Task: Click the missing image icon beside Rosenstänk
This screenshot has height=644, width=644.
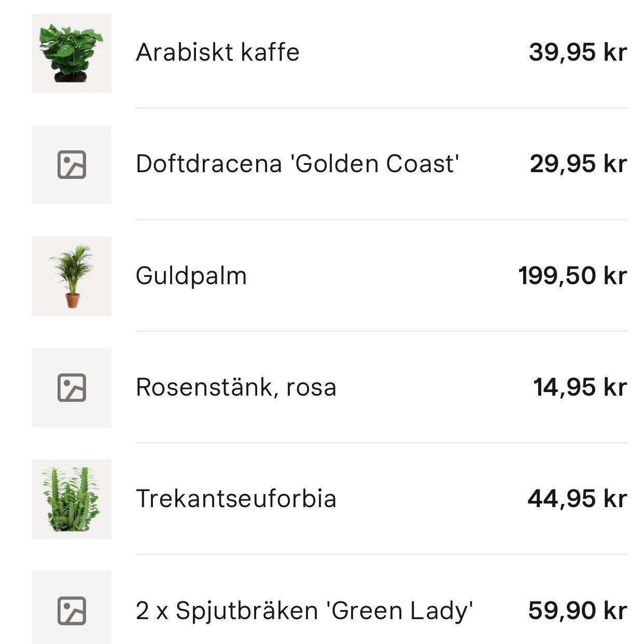Action: 72,387
